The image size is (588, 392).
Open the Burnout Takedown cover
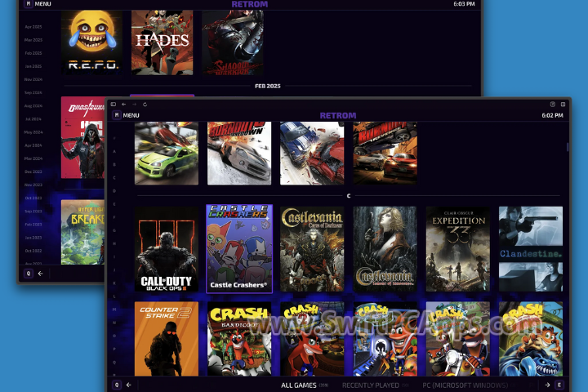click(x=239, y=153)
